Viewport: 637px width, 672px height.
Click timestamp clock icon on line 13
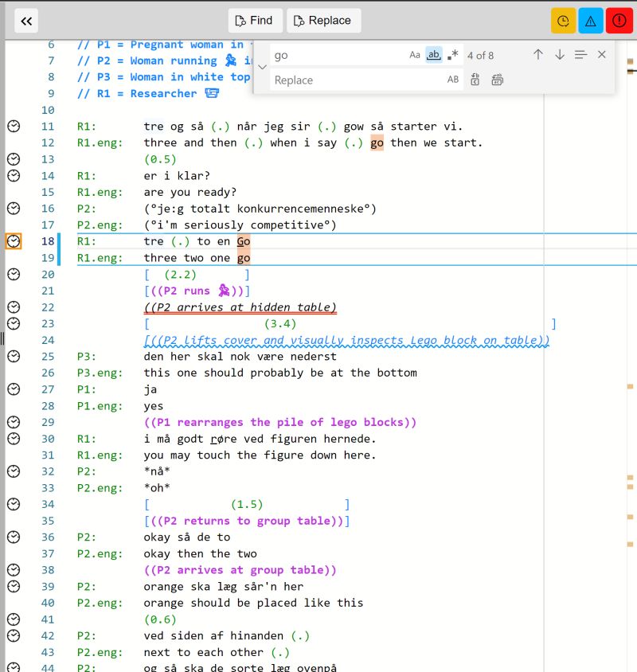point(14,159)
